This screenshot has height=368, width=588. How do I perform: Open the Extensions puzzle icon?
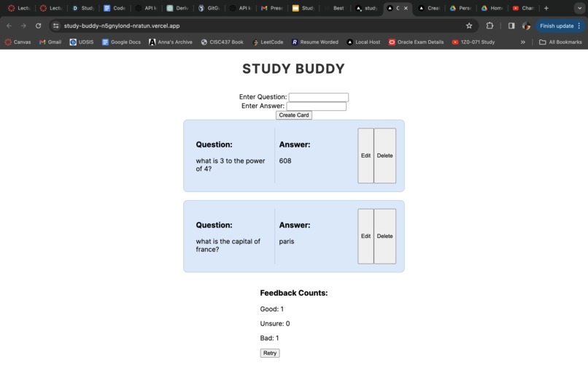point(490,26)
